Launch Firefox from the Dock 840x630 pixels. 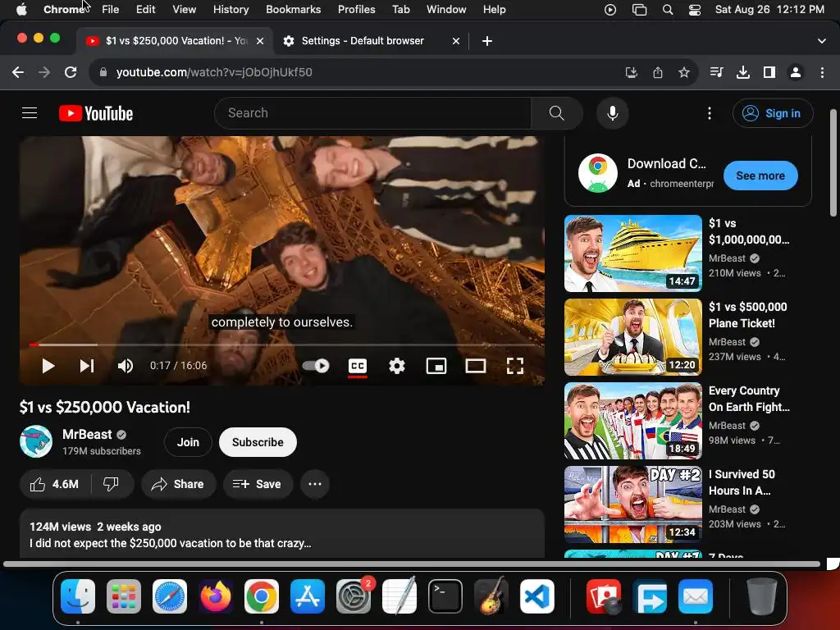tap(216, 596)
